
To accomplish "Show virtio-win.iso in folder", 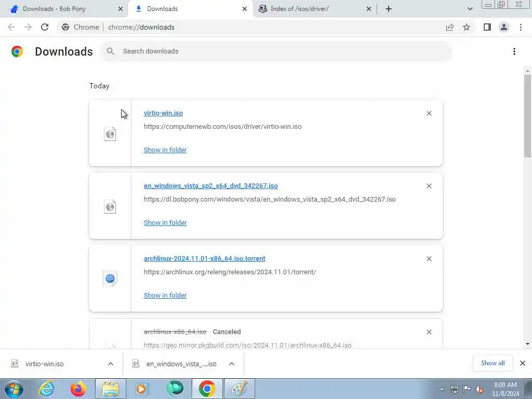I will pyautogui.click(x=165, y=150).
